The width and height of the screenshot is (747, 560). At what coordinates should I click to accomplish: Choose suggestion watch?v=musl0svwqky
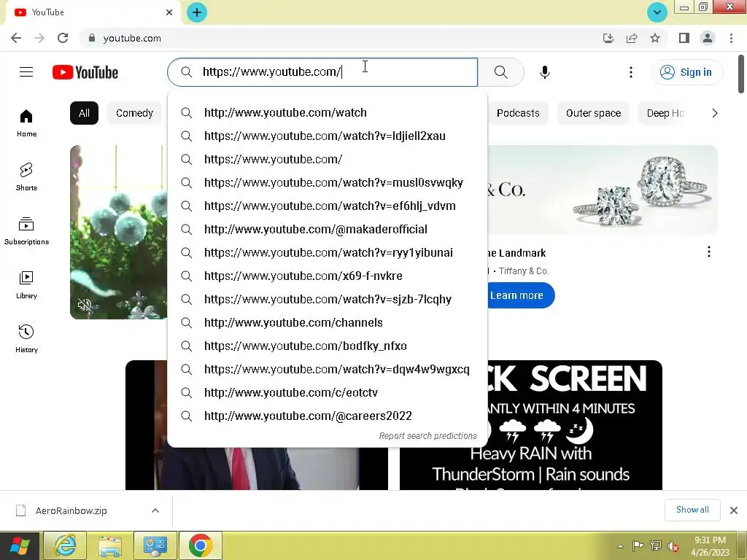328,182
